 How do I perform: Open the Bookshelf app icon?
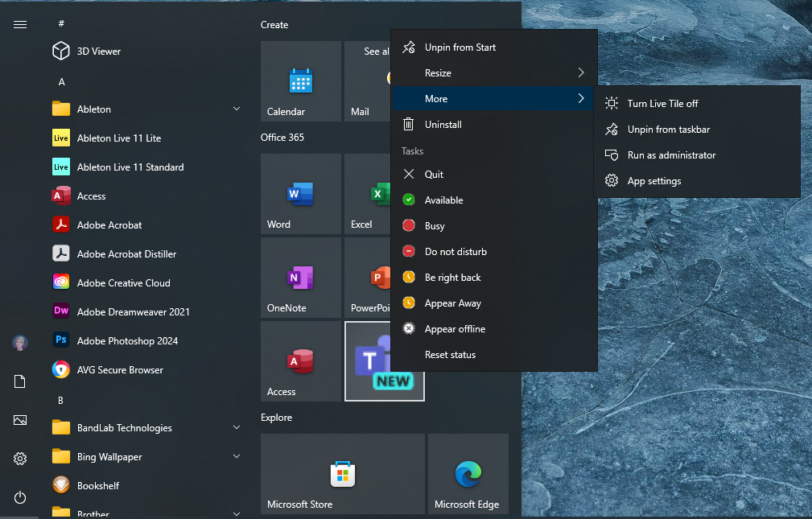pos(61,485)
